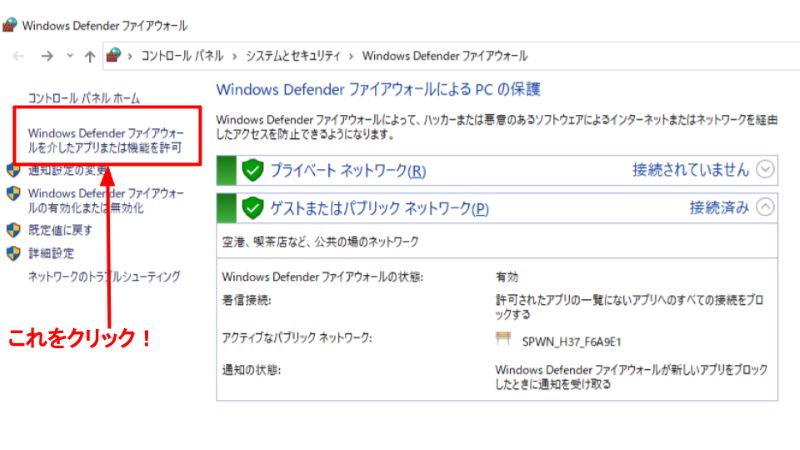This screenshot has width=800, height=450.
Task: Open the ネットワークのトラブルシューティング link
Action: pyautogui.click(x=104, y=277)
